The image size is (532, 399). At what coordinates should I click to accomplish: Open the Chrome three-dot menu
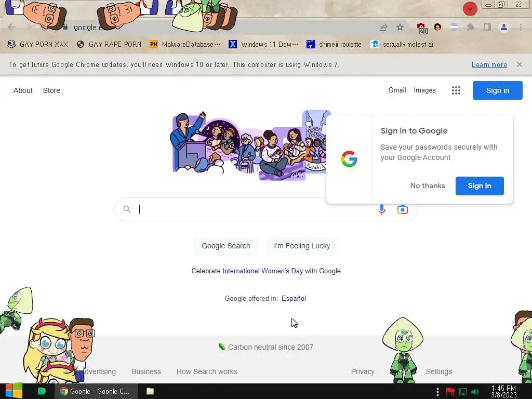click(521, 27)
